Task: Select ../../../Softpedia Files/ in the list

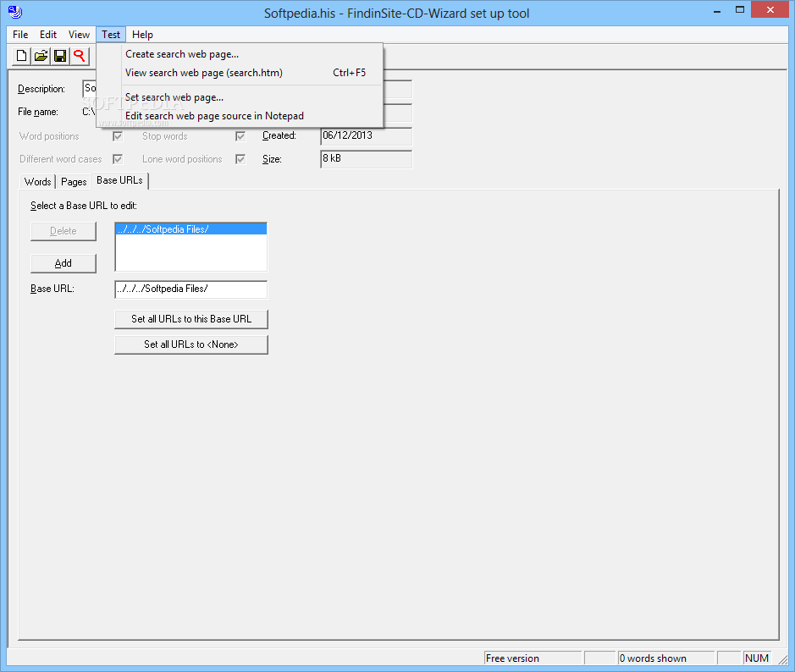Action: point(191,229)
